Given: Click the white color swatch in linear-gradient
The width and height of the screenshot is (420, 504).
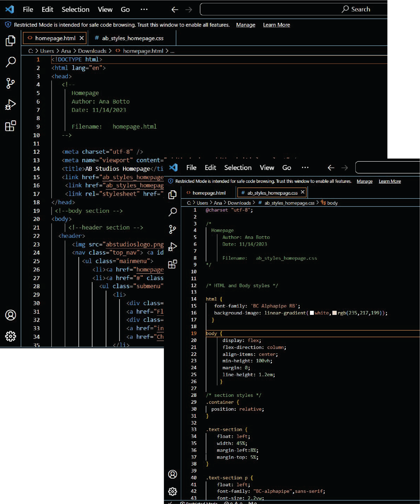Looking at the screenshot, I should 312,313.
